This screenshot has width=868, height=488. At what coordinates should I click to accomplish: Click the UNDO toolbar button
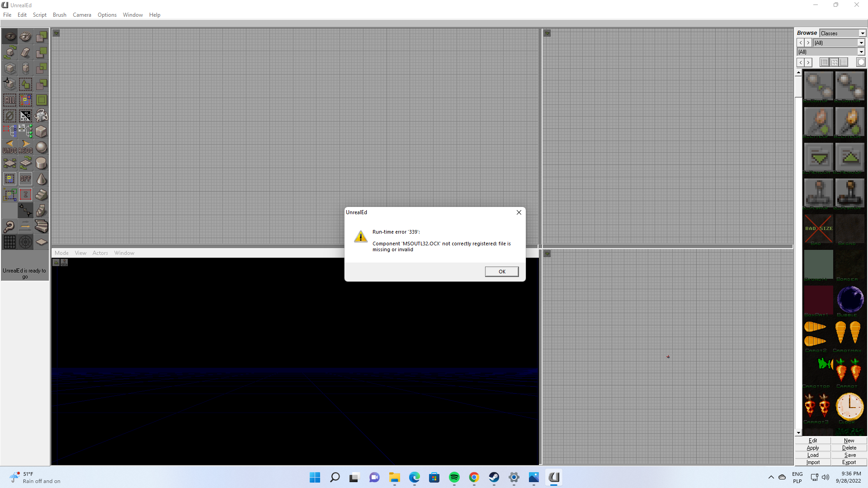click(x=10, y=147)
